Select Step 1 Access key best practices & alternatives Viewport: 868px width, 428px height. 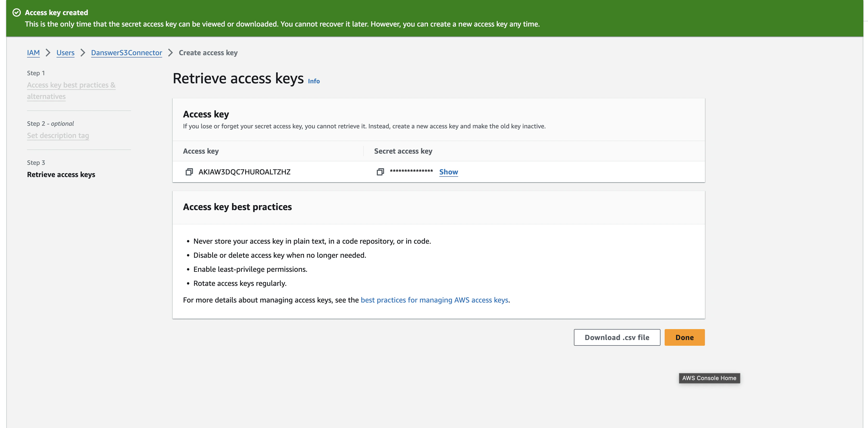tap(71, 90)
